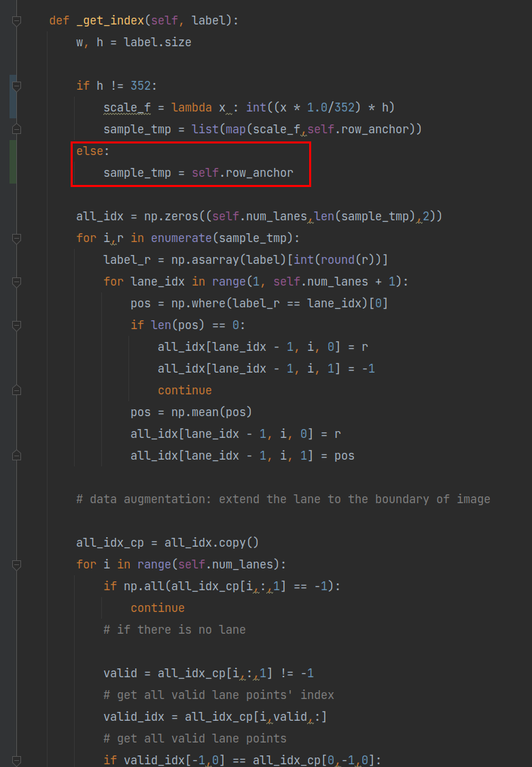Click 'all_idx_cp = all_idx.copy()' line
532x767 pixels.
pos(167,543)
